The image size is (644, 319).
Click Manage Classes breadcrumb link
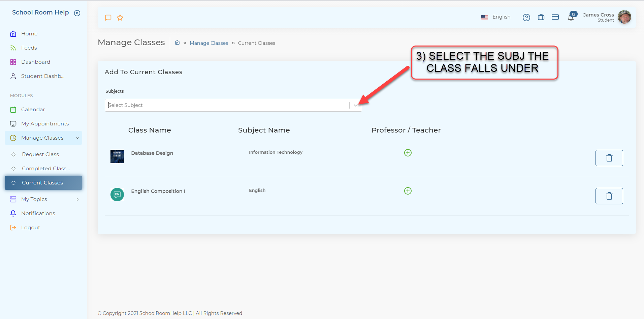click(209, 43)
